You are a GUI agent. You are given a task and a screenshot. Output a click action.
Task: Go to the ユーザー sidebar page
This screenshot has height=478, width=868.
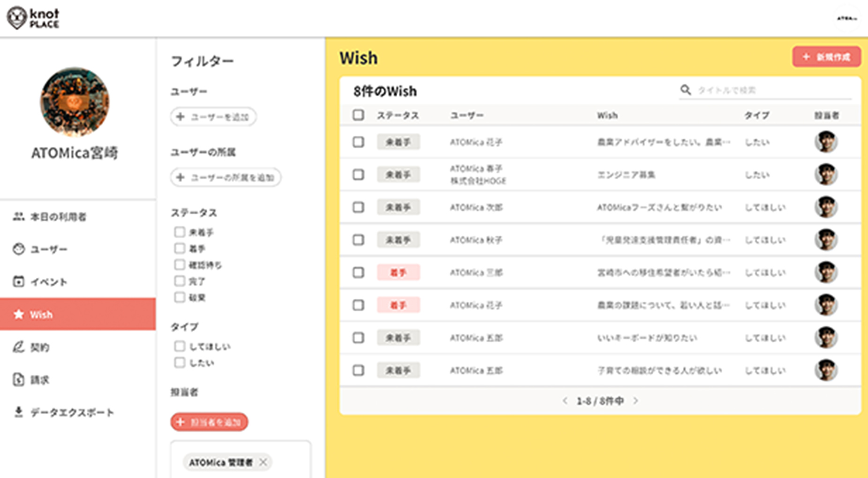point(78,249)
